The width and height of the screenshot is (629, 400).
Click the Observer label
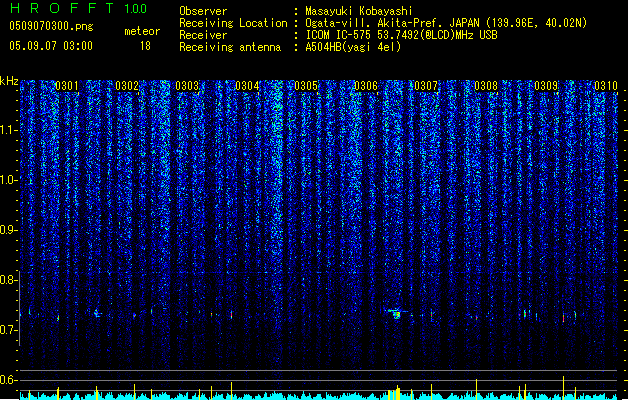click(203, 11)
